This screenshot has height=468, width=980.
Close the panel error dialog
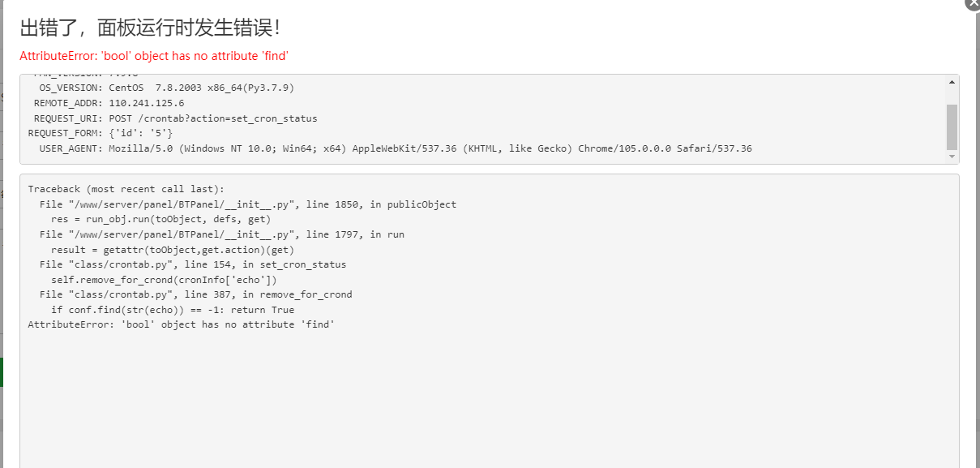click(x=973, y=3)
